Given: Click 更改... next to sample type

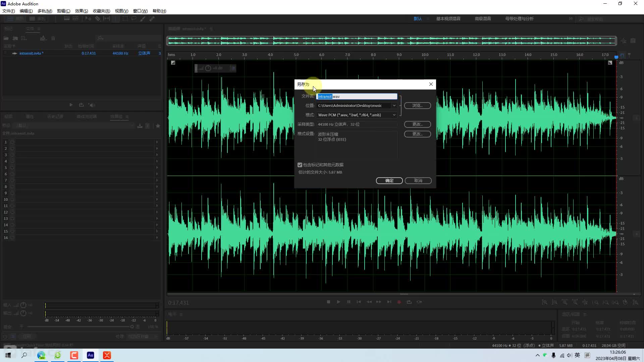Looking at the screenshot, I should point(417,124).
